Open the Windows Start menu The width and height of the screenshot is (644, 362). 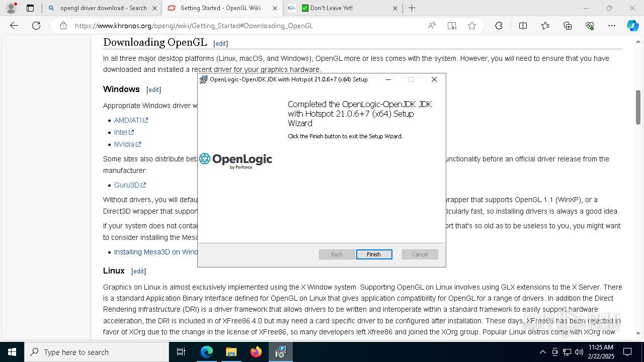tap(12, 352)
